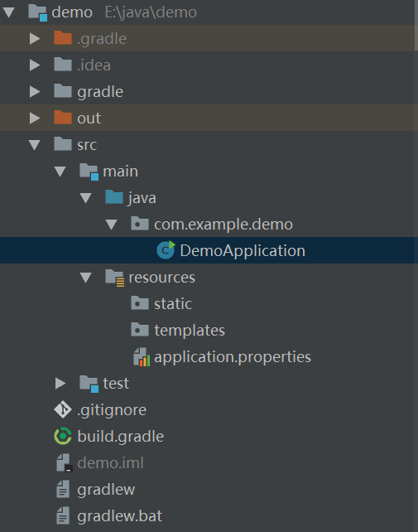Image resolution: width=418 pixels, height=532 pixels.
Task: Collapse the demo project root arrow
Action: [8, 12]
